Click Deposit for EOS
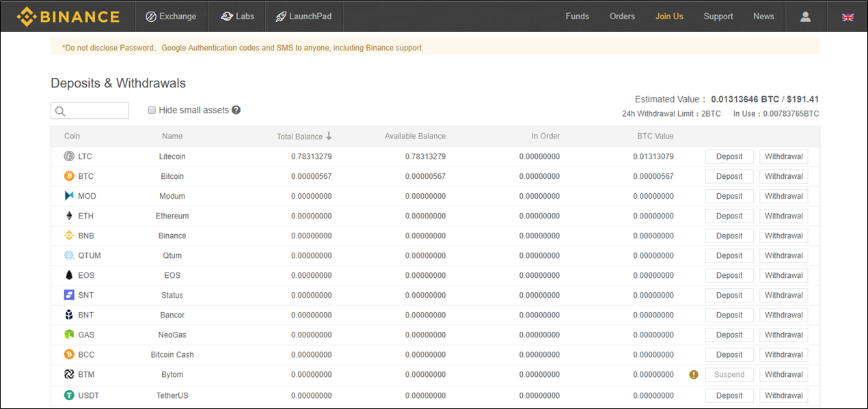Viewport: 868px width, 409px height. tap(729, 275)
